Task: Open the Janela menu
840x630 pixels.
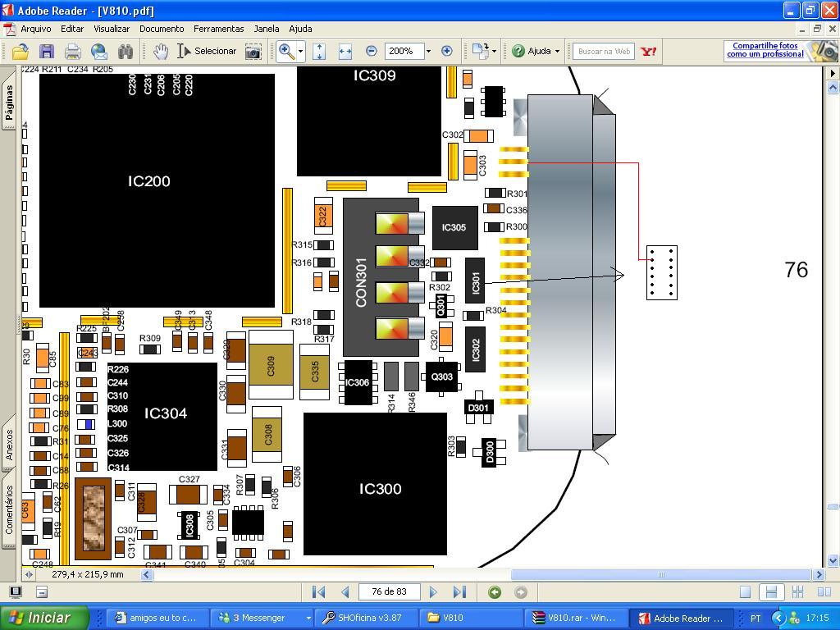Action: point(267,29)
